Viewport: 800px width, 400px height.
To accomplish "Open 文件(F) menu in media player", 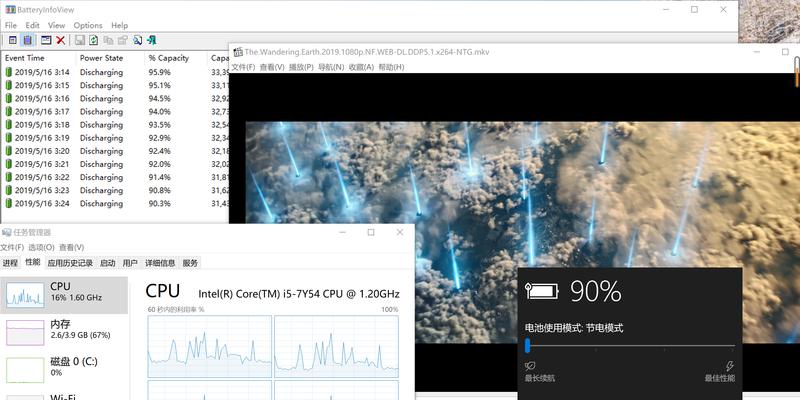I will coord(243,67).
